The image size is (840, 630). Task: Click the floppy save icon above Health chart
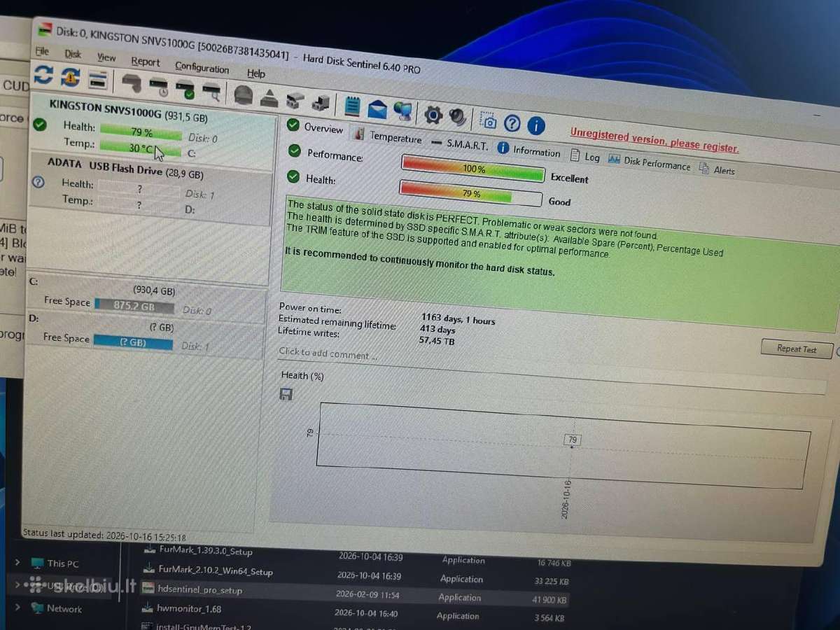pos(286,395)
